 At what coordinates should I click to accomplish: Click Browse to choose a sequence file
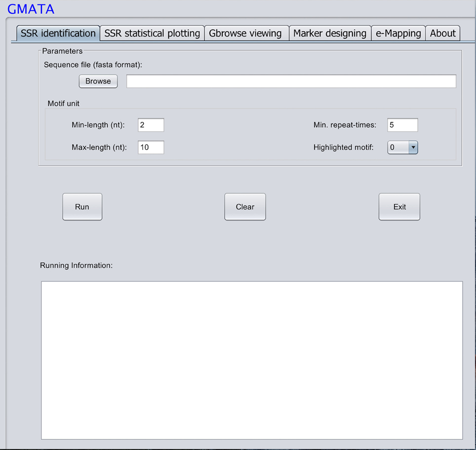pos(98,81)
